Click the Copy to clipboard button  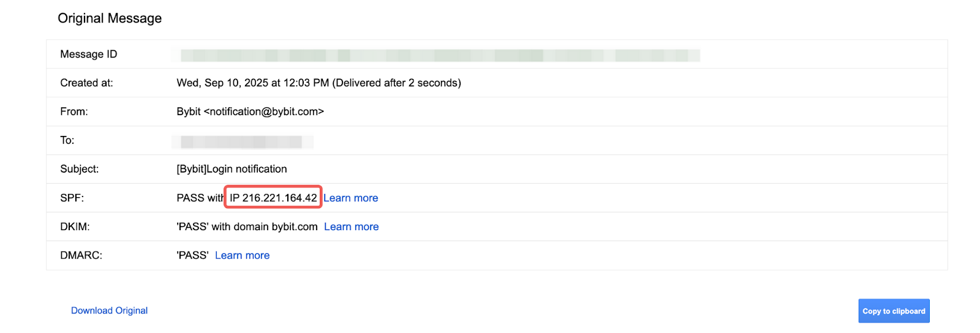click(x=893, y=311)
